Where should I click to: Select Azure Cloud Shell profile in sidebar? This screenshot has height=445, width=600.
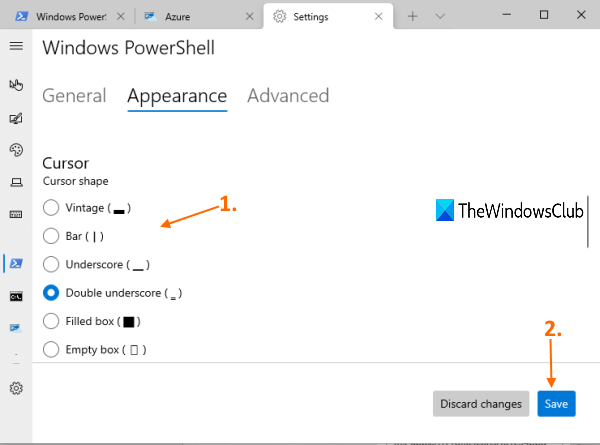pyautogui.click(x=16, y=328)
